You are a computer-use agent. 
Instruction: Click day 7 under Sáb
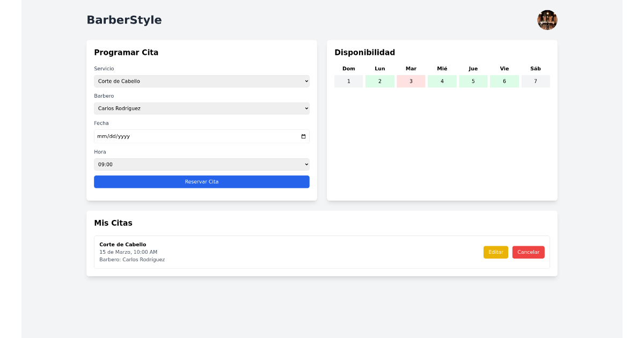(535, 80)
